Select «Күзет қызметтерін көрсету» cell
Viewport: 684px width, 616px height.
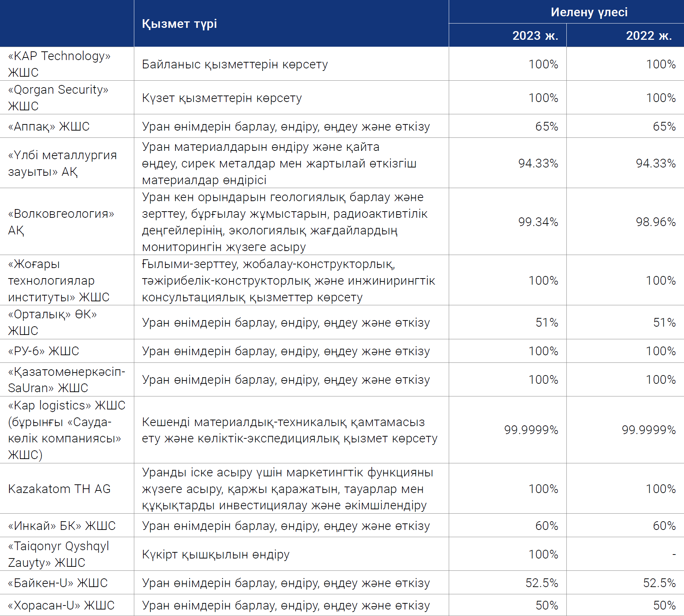coord(222,98)
